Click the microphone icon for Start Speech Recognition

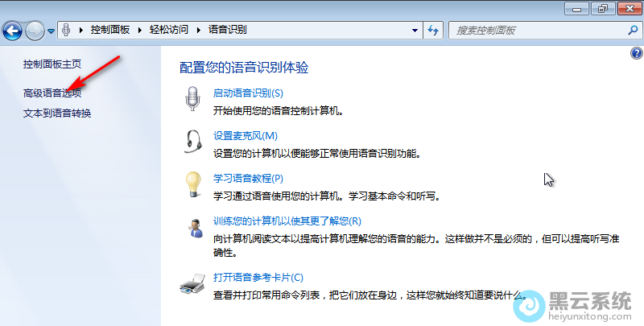[x=192, y=99]
